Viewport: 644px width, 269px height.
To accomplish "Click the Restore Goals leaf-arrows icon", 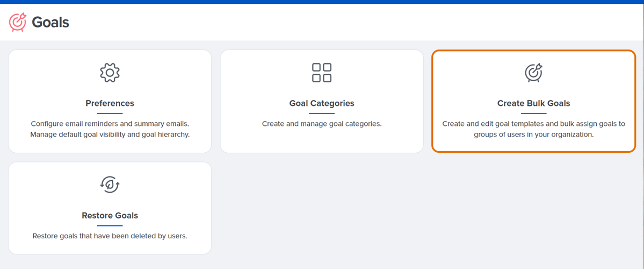I will (110, 185).
